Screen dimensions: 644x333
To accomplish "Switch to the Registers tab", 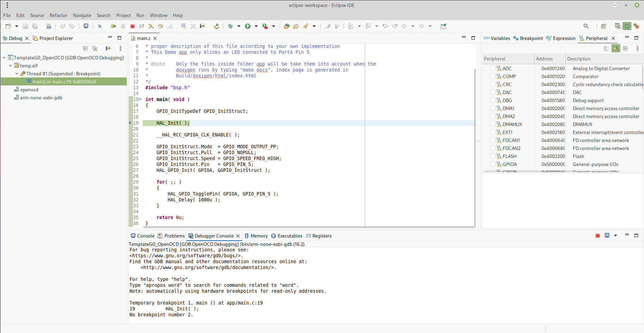I will (321, 236).
